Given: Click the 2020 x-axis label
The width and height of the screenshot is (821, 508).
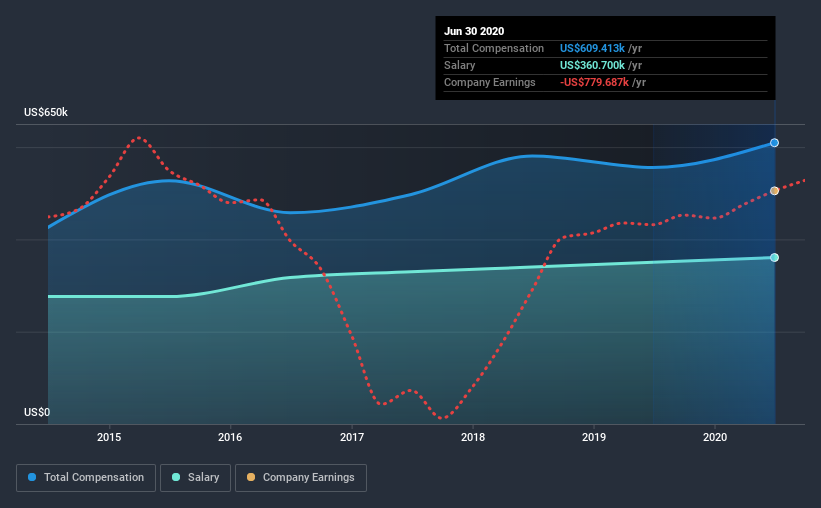Looking at the screenshot, I should pyautogui.click(x=715, y=437).
